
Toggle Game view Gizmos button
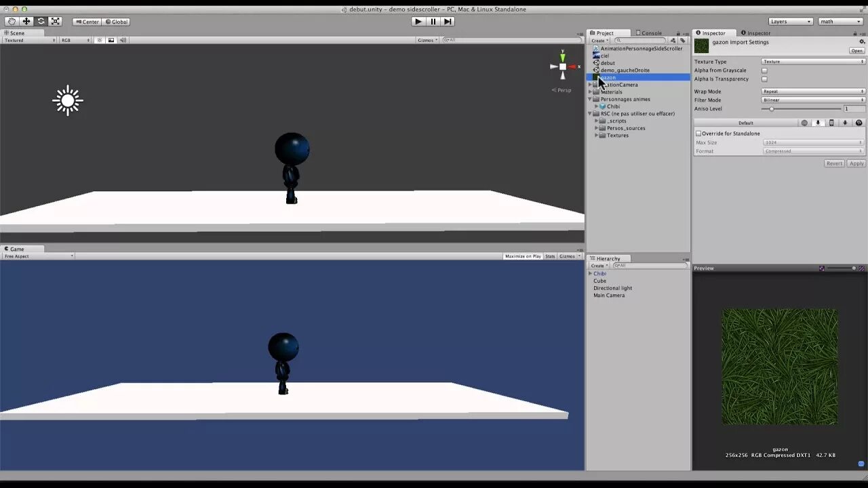pos(568,256)
